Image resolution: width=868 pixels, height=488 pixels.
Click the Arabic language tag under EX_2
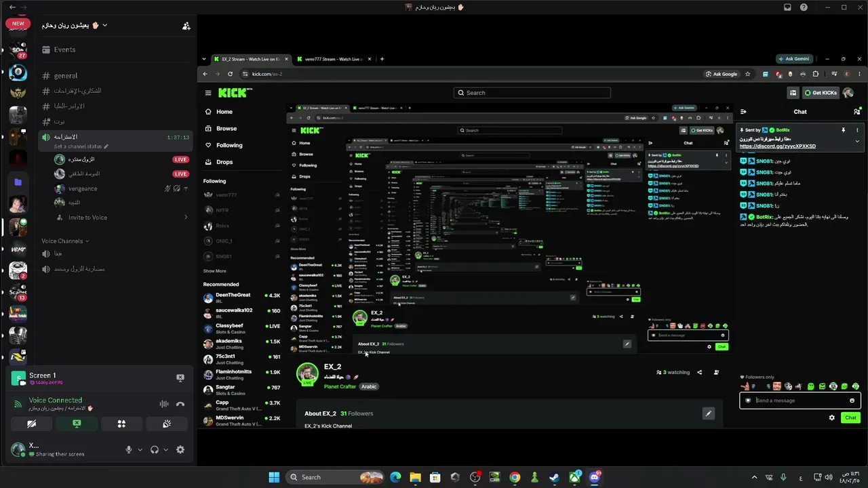pos(369,386)
